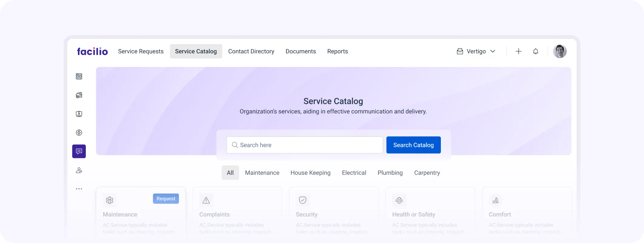The height and width of the screenshot is (243, 644).
Task: Click the Vertigo building icon
Action: coord(460,51)
